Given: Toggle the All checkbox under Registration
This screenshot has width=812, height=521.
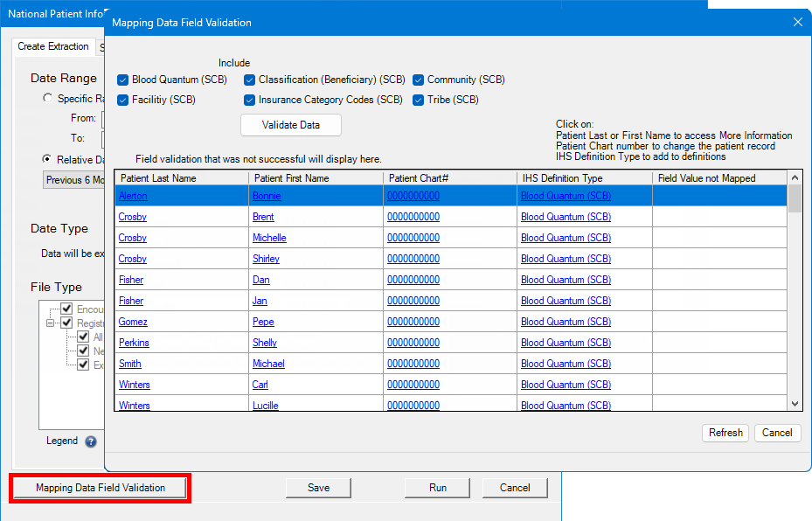Looking at the screenshot, I should (83, 337).
